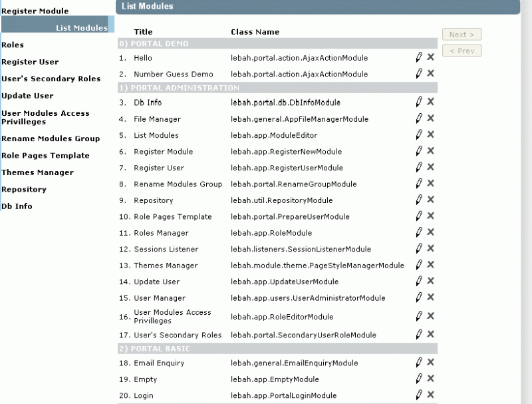Click the Prev button

(462, 51)
